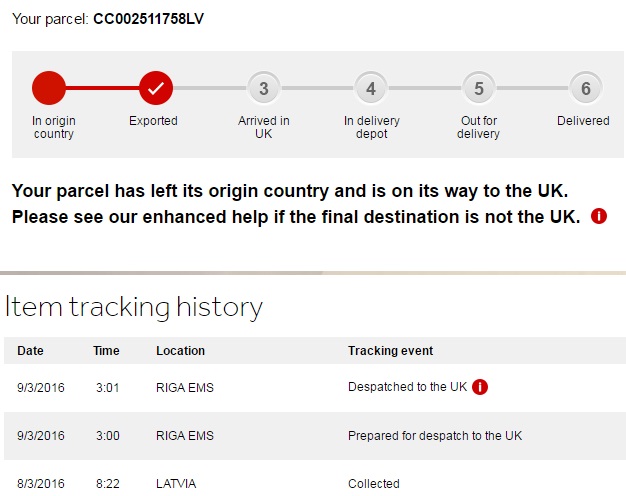Click the 'Exported' checkmark step circle
This screenshot has width=626, height=496.
pyautogui.click(x=156, y=88)
